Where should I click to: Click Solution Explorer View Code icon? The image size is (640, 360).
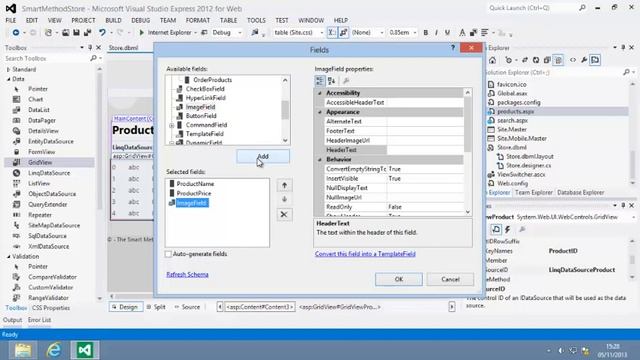point(573,60)
